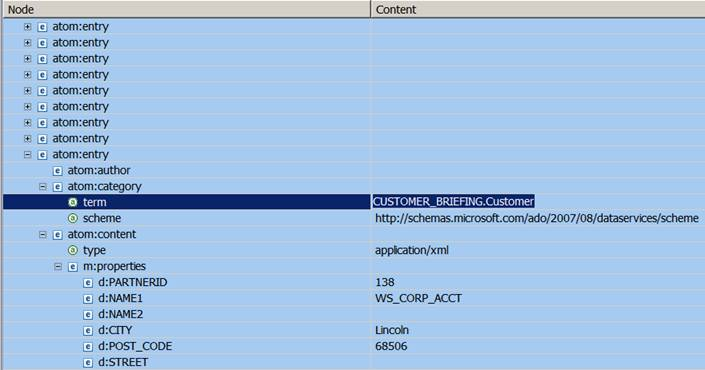This screenshot has width=705, height=370.
Task: Click the schemas.microsoft.com scheme URL value
Action: (x=537, y=218)
